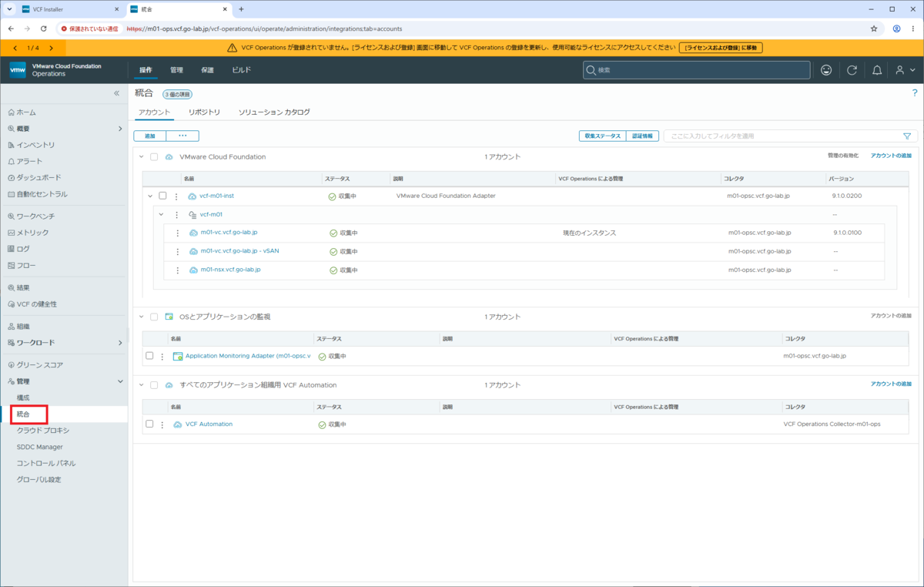Open actions menu for Application Monitoring Adapter
The image size is (924, 587).
click(162, 357)
